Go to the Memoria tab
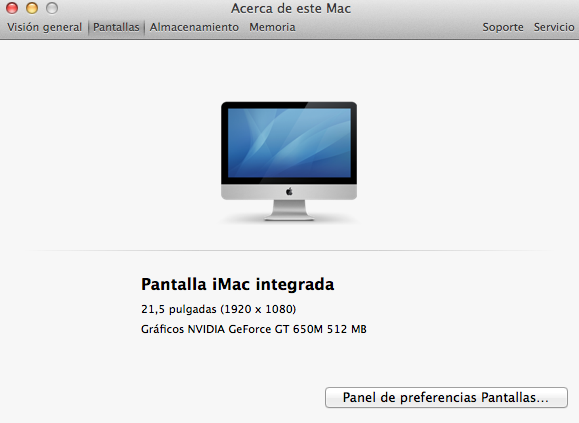Image resolution: width=579 pixels, height=423 pixels. click(272, 27)
